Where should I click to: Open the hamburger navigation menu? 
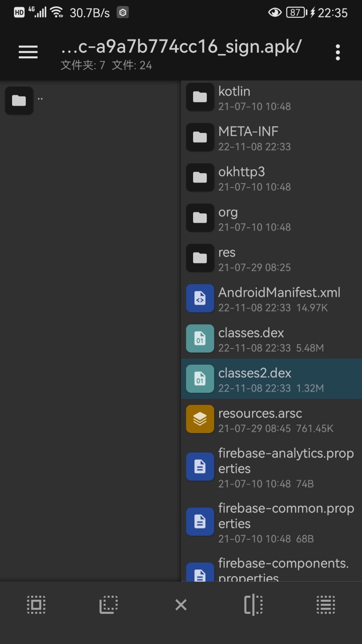(28, 52)
